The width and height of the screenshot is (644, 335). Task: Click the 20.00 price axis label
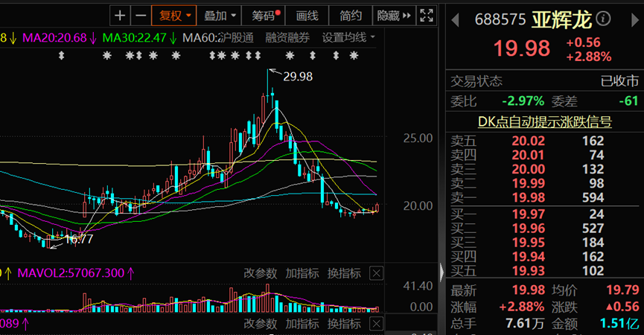418,206
